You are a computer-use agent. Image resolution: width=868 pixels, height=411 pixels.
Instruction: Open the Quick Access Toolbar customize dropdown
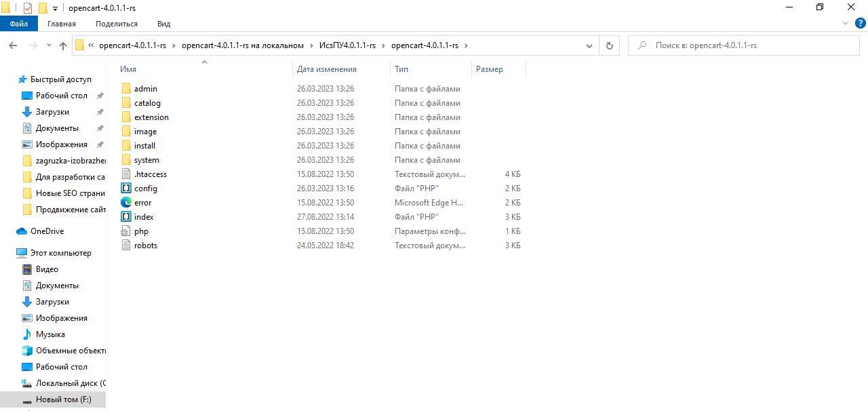pos(55,8)
